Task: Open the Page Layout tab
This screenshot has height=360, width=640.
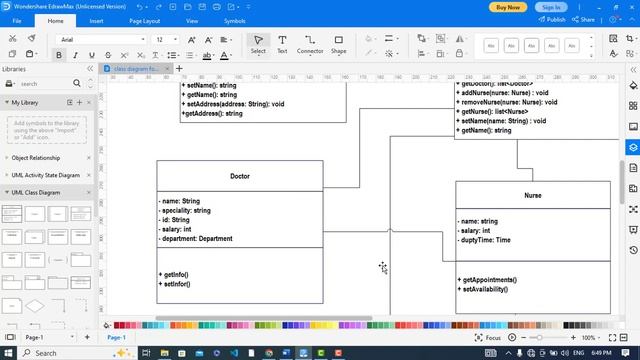Action: click(144, 21)
